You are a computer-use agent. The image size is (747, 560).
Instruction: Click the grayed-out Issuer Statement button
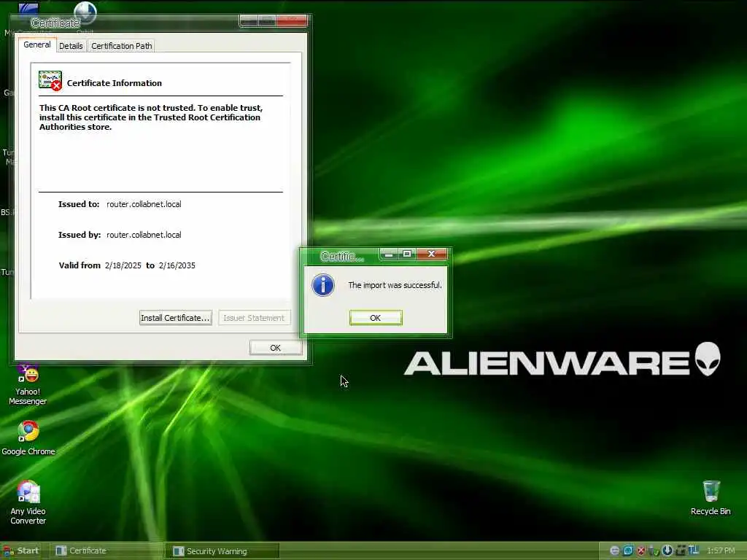[254, 318]
